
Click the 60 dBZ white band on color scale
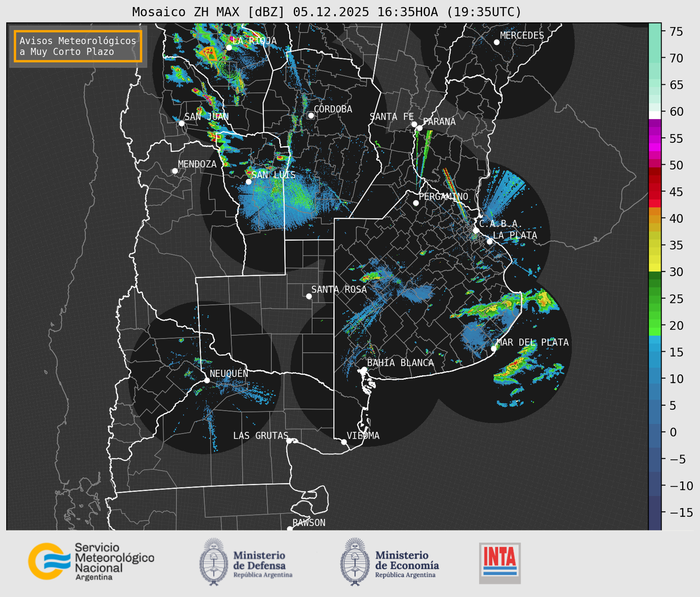[655, 115]
